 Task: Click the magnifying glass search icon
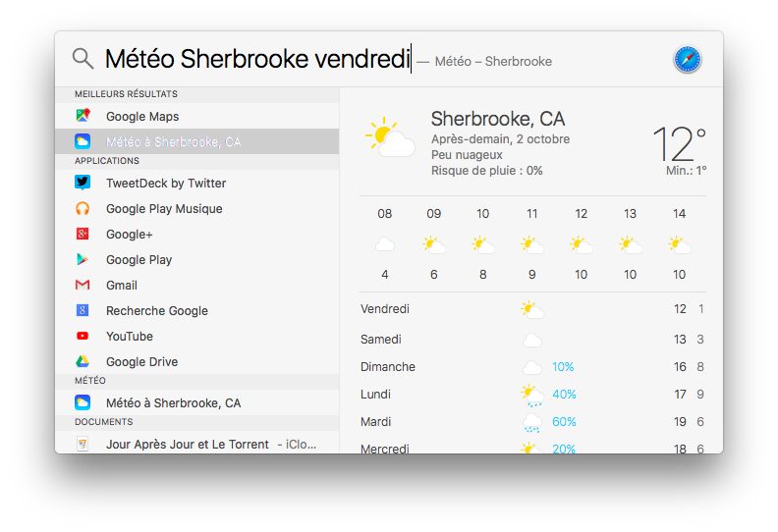tap(83, 59)
